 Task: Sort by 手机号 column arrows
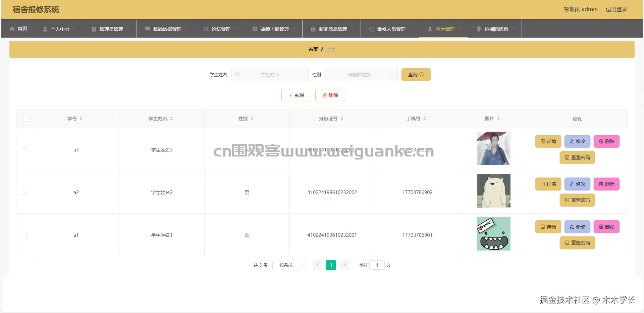point(425,119)
